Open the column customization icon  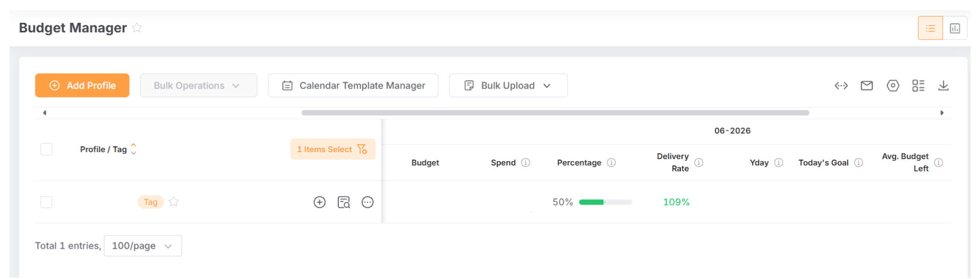point(918,85)
